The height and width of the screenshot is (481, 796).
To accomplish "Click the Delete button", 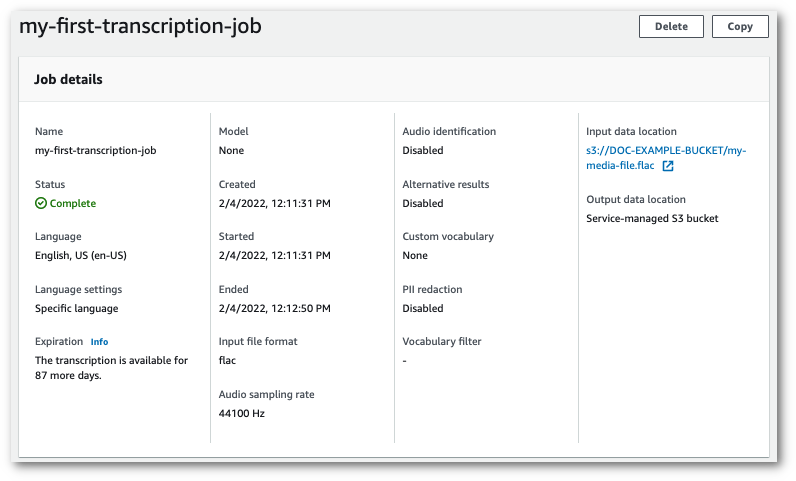I will [671, 27].
